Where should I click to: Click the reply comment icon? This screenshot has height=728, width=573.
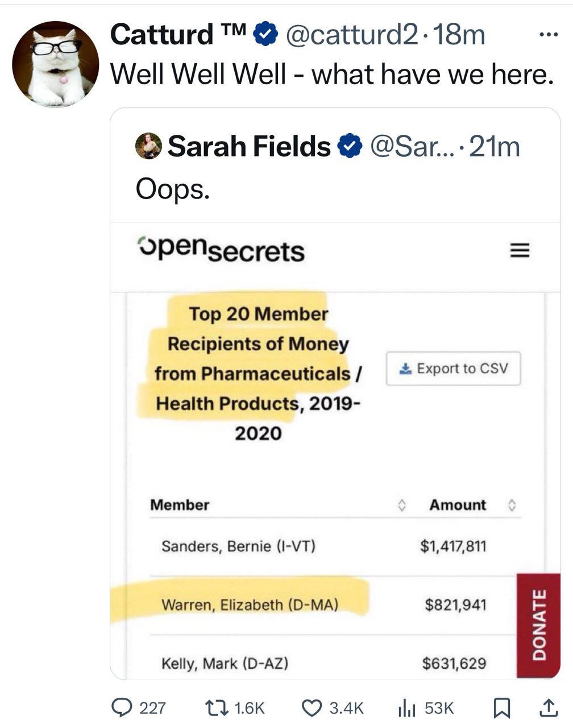point(121,707)
